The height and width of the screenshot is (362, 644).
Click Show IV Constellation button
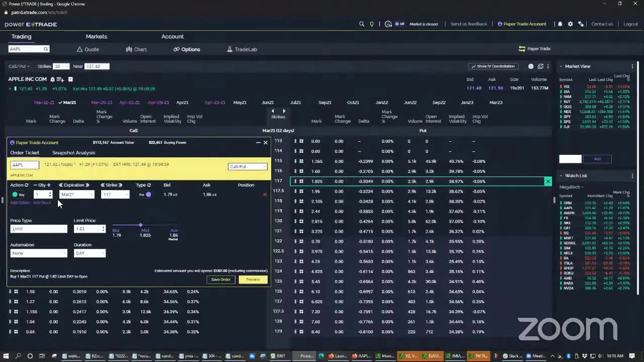(x=493, y=66)
